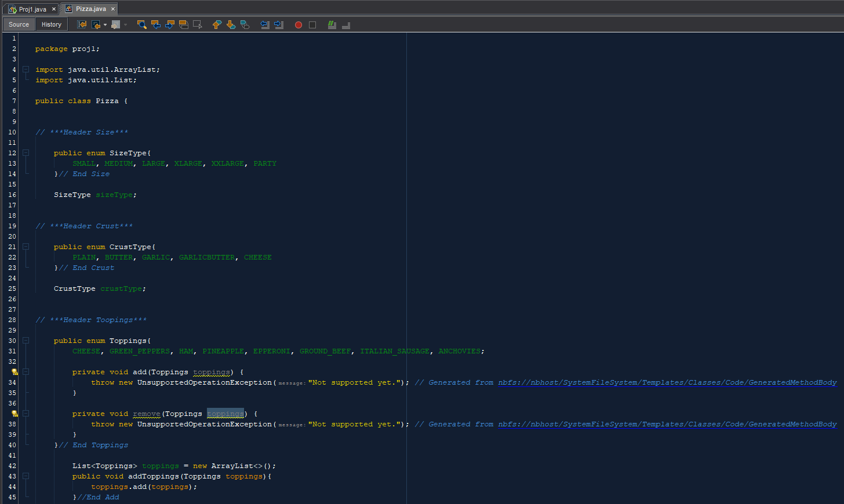The width and height of the screenshot is (844, 504).
Task: Click enum value 'GARLICBUTTER'
Action: pyautogui.click(x=207, y=257)
